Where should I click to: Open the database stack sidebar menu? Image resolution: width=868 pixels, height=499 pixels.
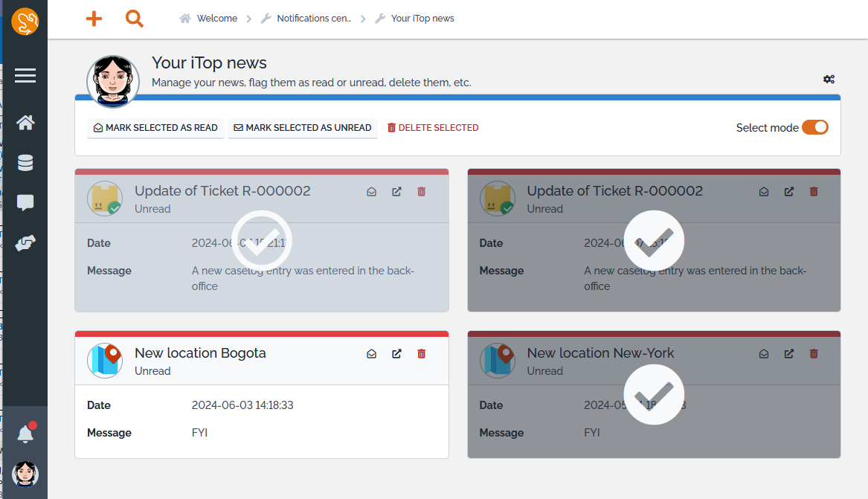click(x=25, y=163)
